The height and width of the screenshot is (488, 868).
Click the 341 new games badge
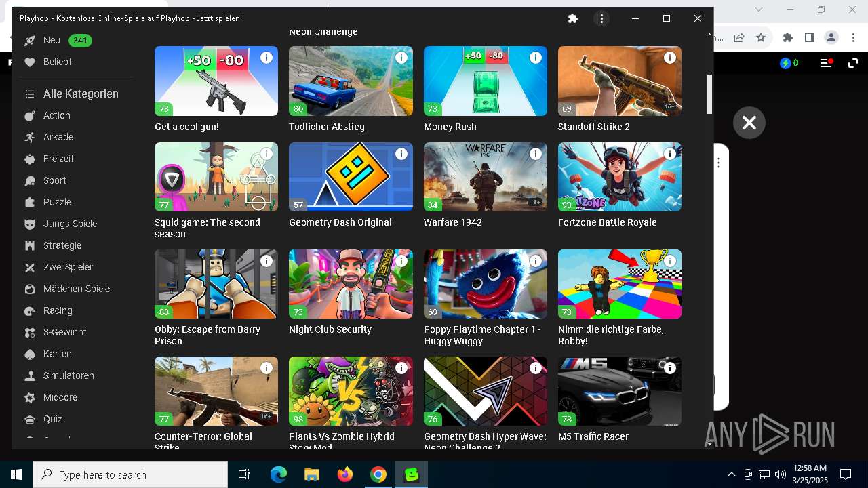coord(80,41)
